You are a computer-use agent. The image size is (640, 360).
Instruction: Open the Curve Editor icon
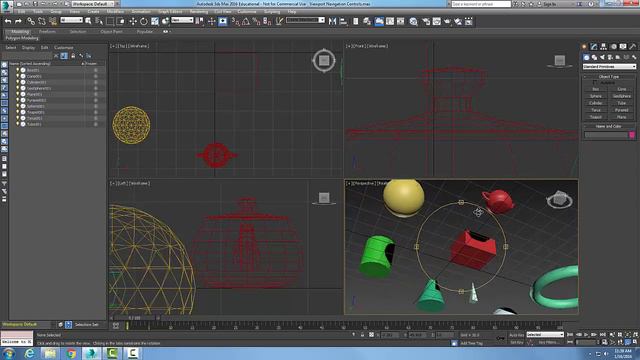[x=390, y=21]
